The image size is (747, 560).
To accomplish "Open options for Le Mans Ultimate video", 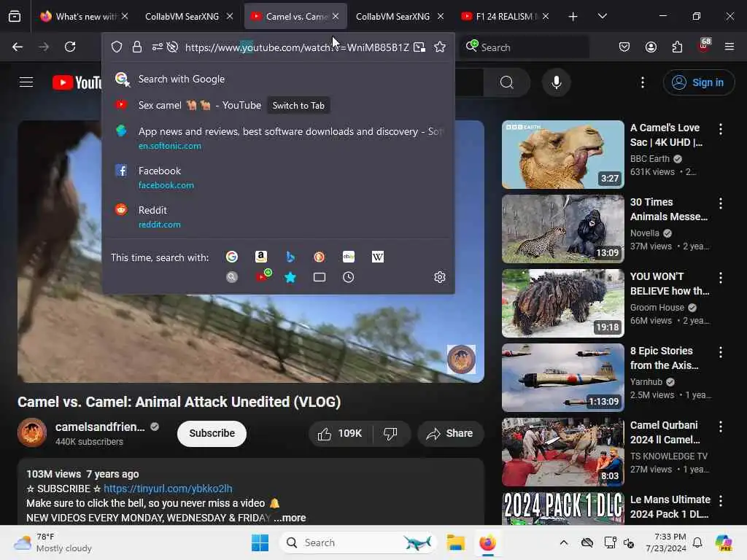I will 720,501.
